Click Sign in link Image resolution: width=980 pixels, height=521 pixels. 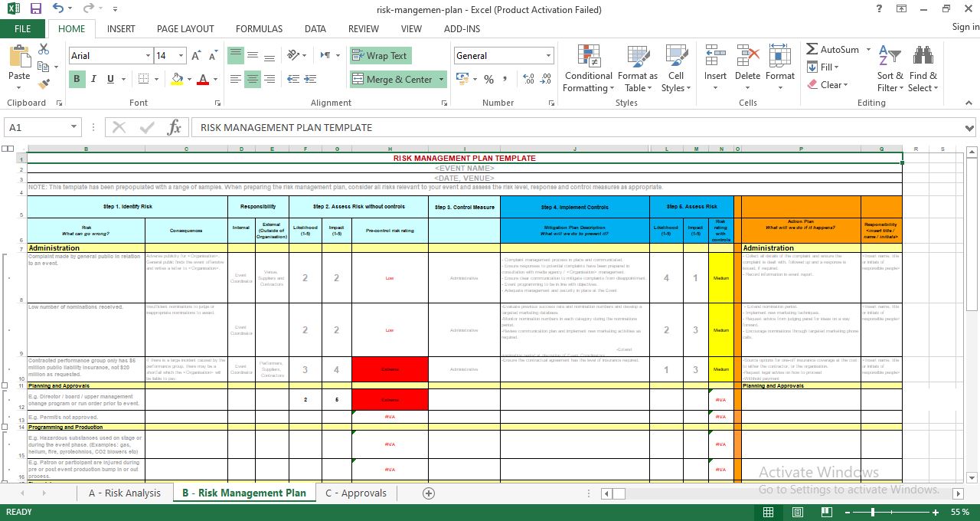[x=965, y=27]
